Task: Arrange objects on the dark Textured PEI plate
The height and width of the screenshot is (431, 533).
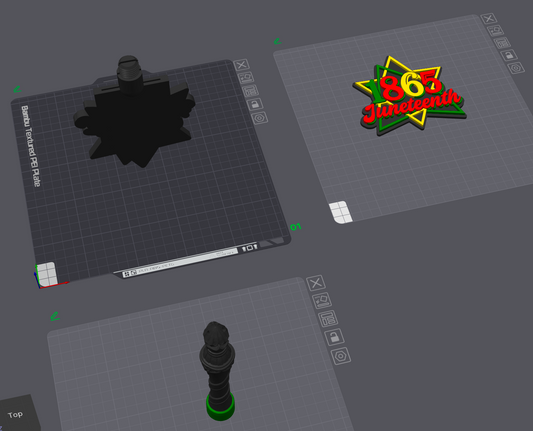Action: [x=251, y=91]
